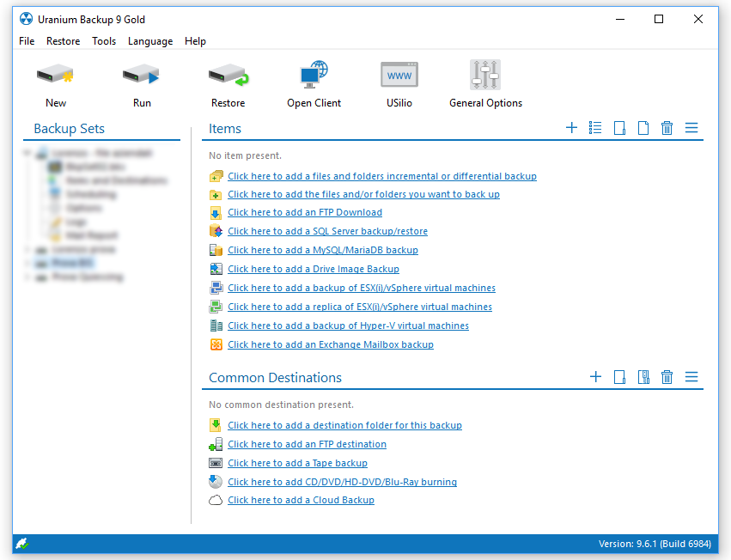Open the USilio toolbar icon

[399, 84]
